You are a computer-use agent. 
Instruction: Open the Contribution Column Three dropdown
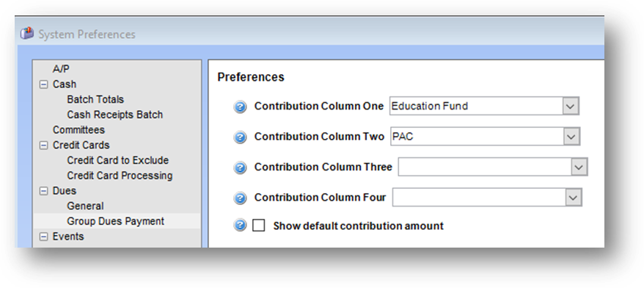pyautogui.click(x=579, y=167)
